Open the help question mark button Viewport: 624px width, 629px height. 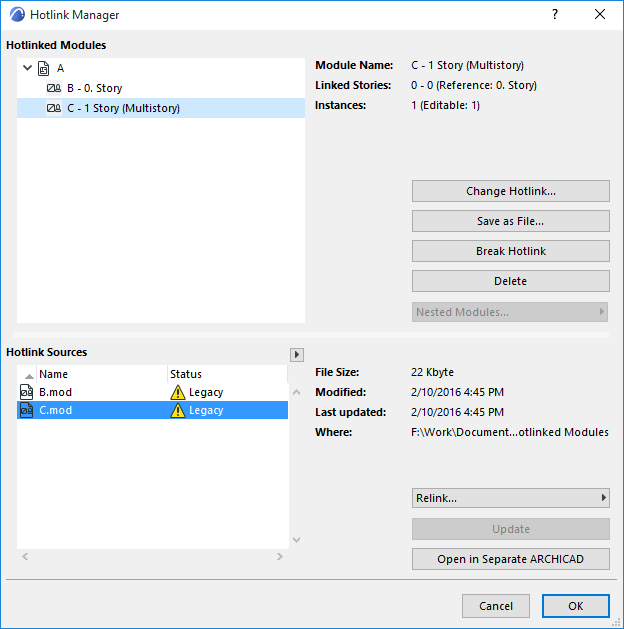coord(555,15)
